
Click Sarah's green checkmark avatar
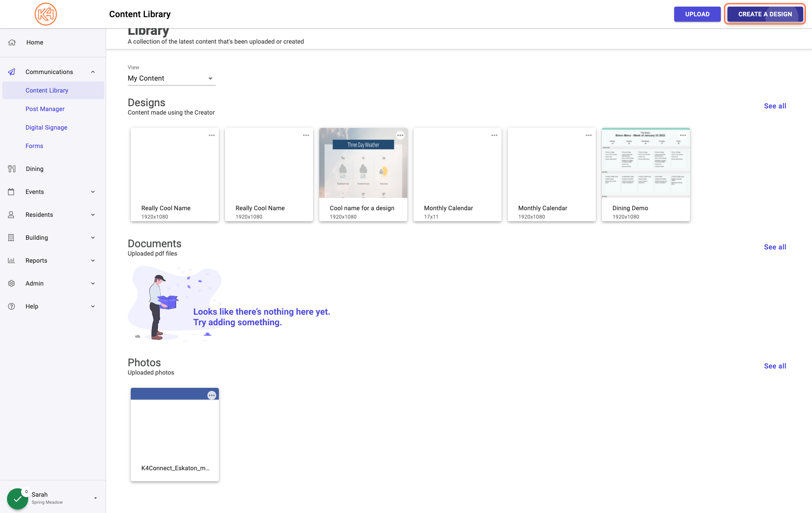click(18, 498)
